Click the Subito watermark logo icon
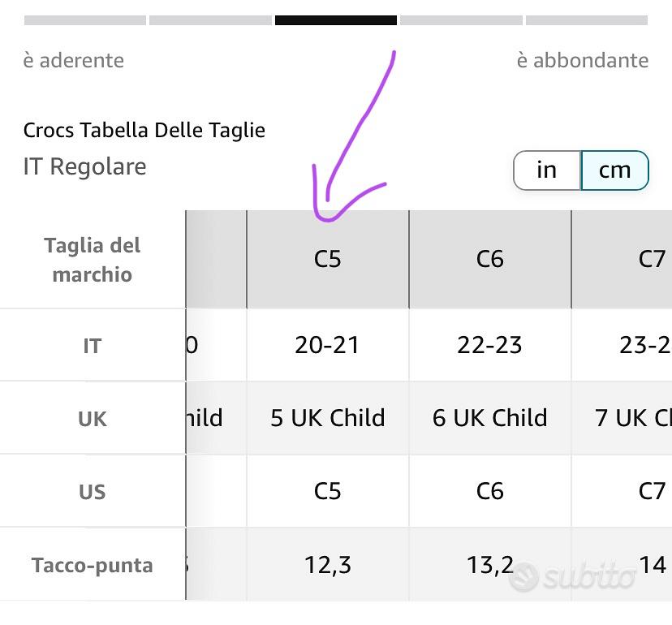 524,577
